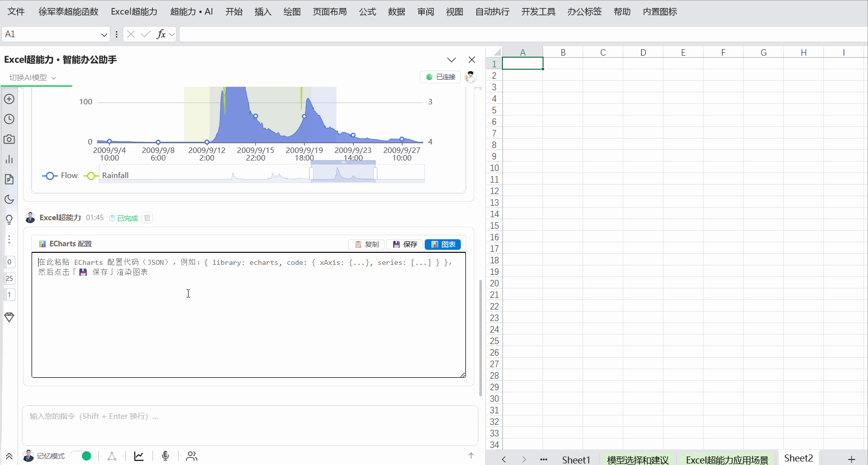Open the 超能力 • AI ribbon tab
The image size is (868, 465).
(x=192, y=12)
